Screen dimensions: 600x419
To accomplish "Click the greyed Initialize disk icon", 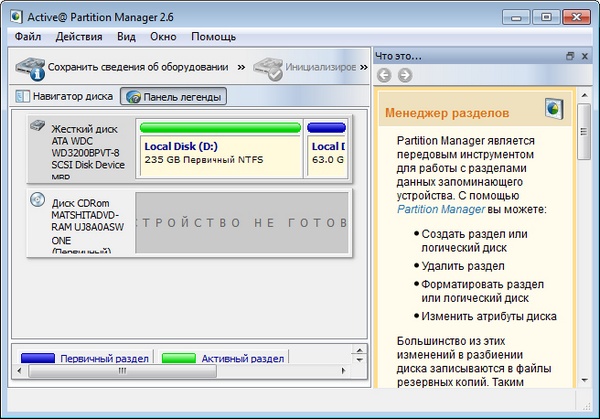I will 268,68.
